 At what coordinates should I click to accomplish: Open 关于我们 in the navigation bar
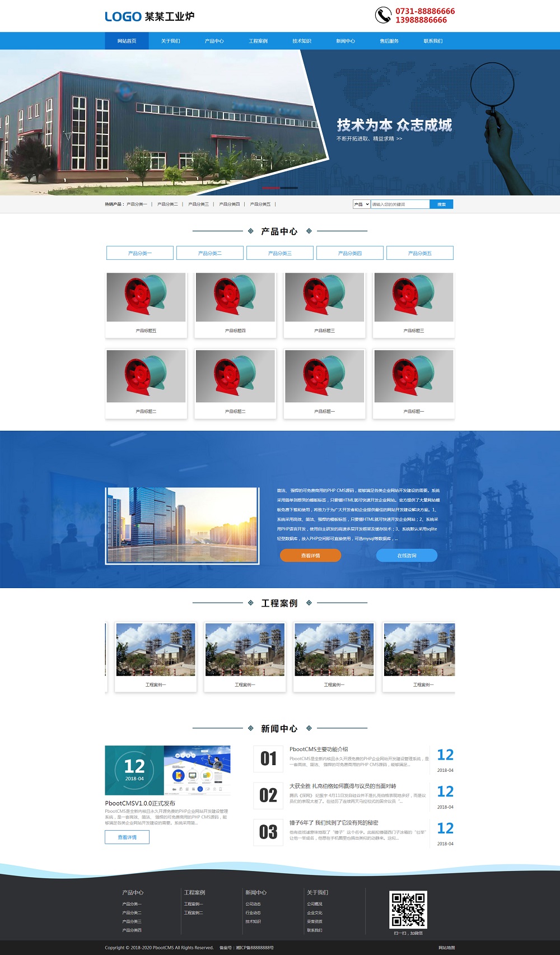pyautogui.click(x=170, y=41)
